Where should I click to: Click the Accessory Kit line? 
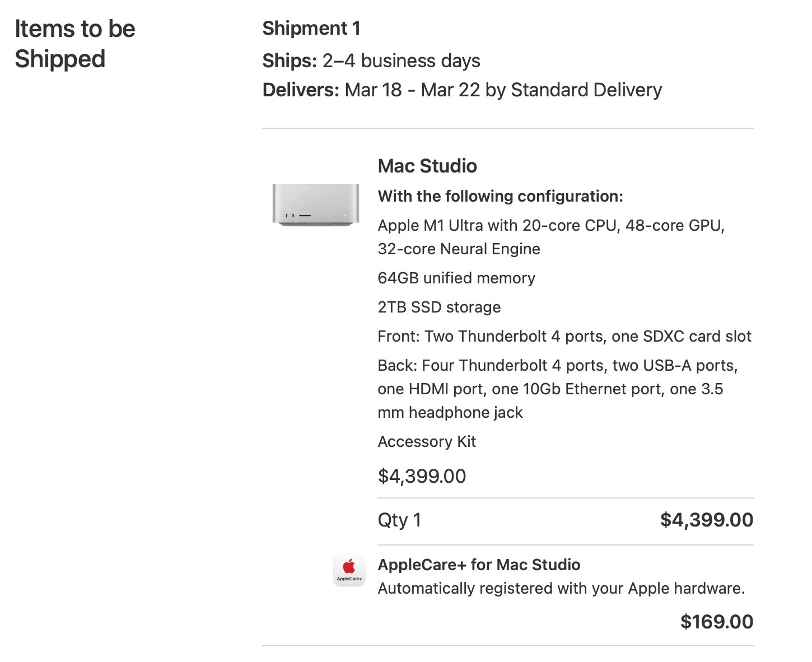pos(427,441)
